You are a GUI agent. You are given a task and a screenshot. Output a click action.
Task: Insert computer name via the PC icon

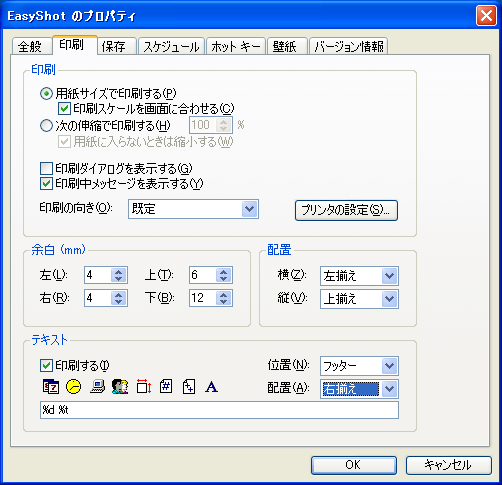97,387
